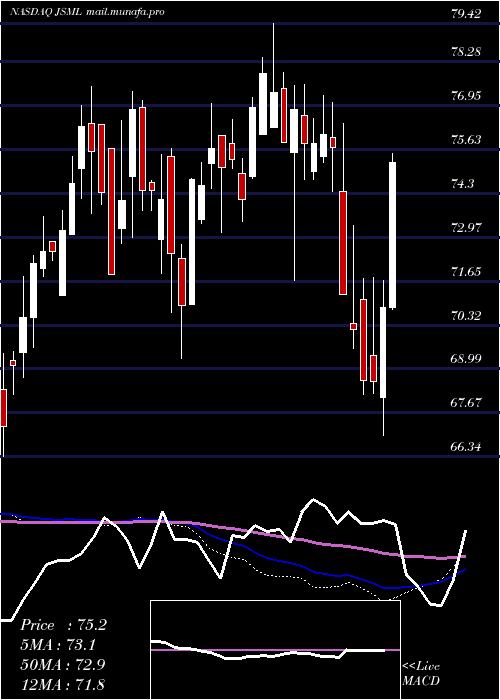Select the 68.99 price axis label

point(466,358)
